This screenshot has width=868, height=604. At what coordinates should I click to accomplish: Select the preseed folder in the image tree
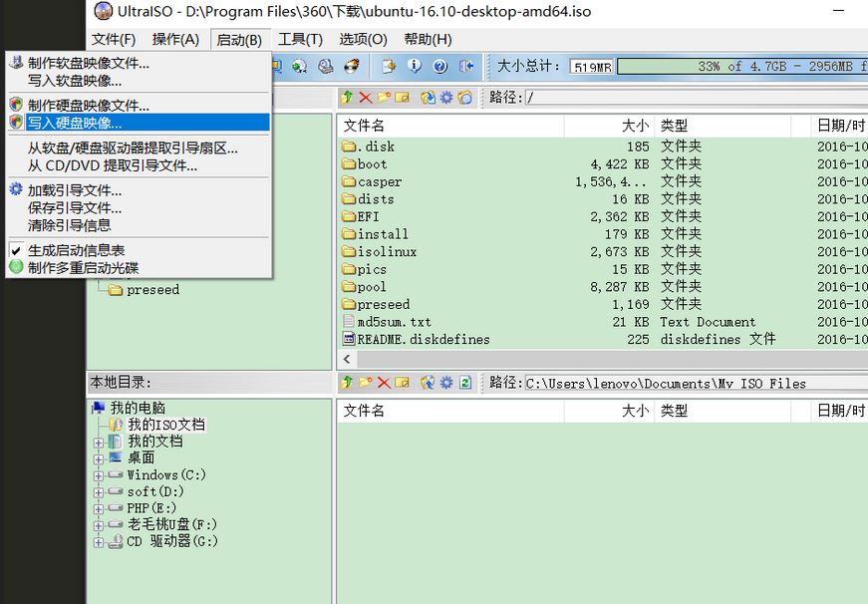pyautogui.click(x=152, y=290)
